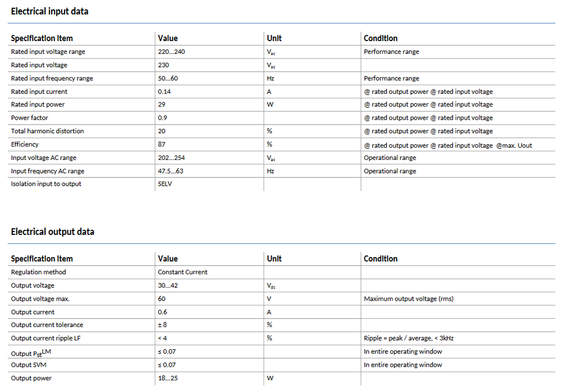Click the SELV isolation value

click(x=165, y=184)
